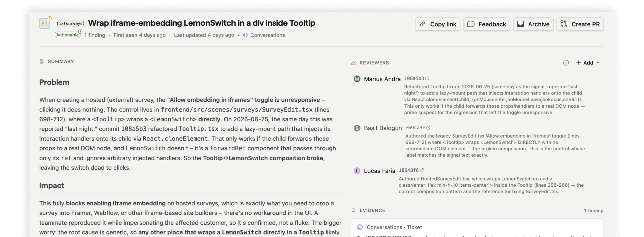Image resolution: width=644 pixels, height=237 pixels.
Task: Open the Conversations source link in header
Action: pyautogui.click(x=267, y=35)
